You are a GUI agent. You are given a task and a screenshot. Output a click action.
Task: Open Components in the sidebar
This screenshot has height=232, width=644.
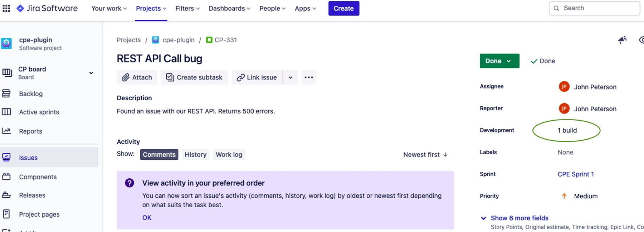(x=38, y=177)
